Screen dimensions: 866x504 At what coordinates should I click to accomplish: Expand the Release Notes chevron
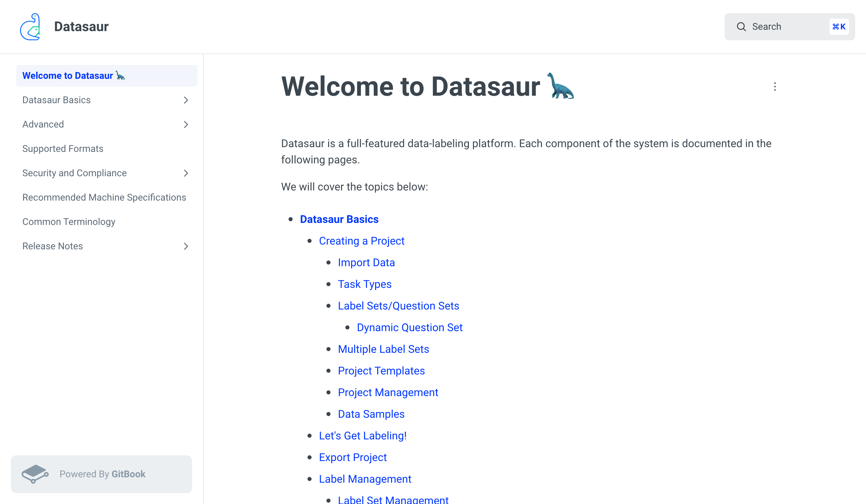[x=186, y=246]
